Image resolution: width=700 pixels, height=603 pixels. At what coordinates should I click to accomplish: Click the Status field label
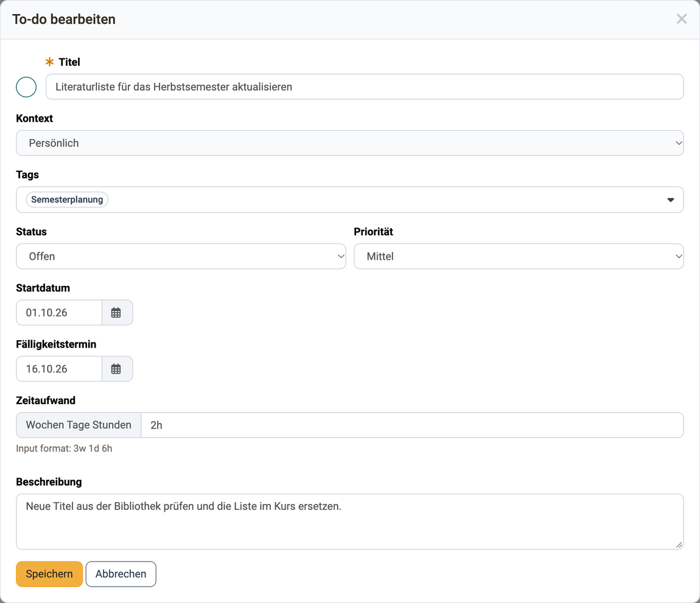pos(31,232)
